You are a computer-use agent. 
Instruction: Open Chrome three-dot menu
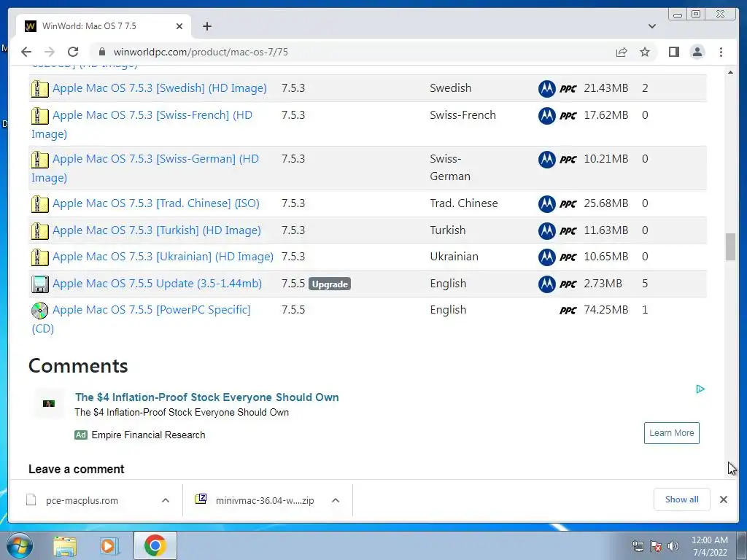pos(721,52)
